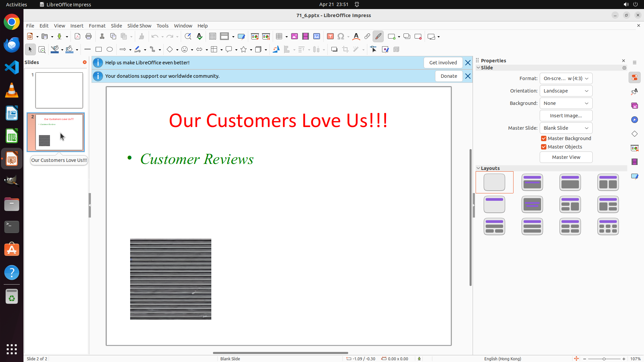Open the sidebar Navigator panel icon
The height and width of the screenshot is (362, 644).
coord(634,120)
